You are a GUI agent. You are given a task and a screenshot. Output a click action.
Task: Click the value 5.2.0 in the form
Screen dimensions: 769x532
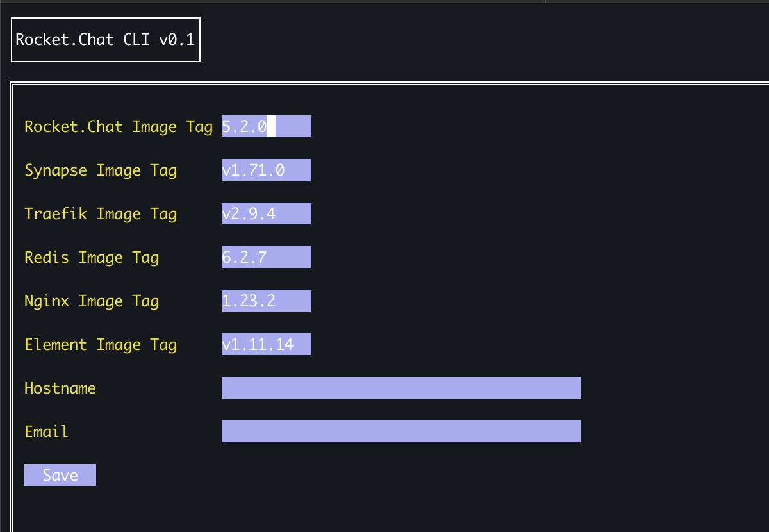[244, 126]
